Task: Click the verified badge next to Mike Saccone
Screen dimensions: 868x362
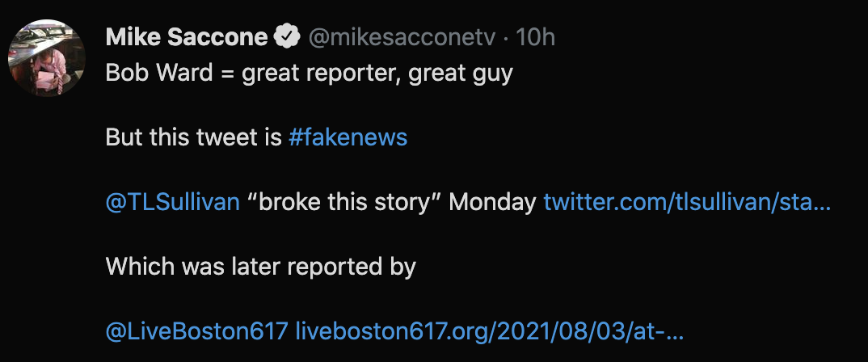Action: click(x=287, y=37)
